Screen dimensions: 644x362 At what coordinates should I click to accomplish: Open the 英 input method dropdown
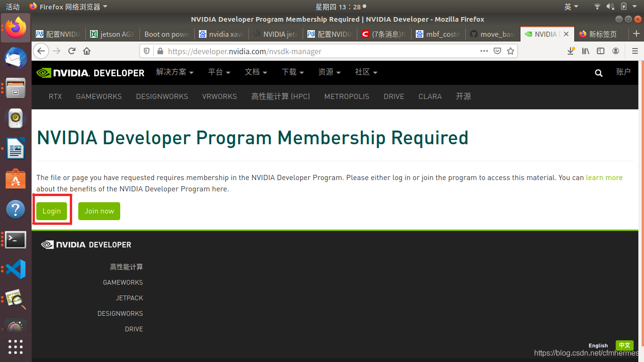(x=571, y=7)
